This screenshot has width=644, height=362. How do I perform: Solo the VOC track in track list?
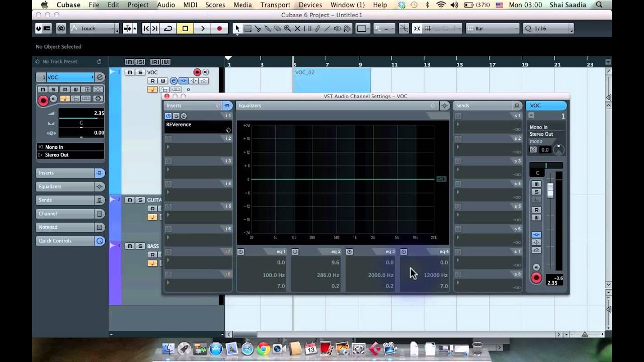pyautogui.click(x=140, y=72)
